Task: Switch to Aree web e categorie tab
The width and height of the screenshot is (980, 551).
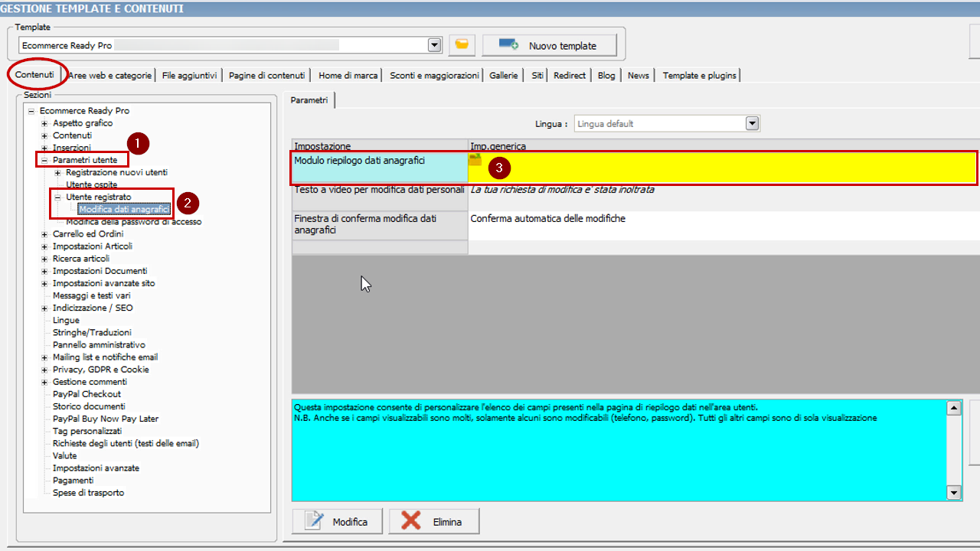Action: [109, 75]
